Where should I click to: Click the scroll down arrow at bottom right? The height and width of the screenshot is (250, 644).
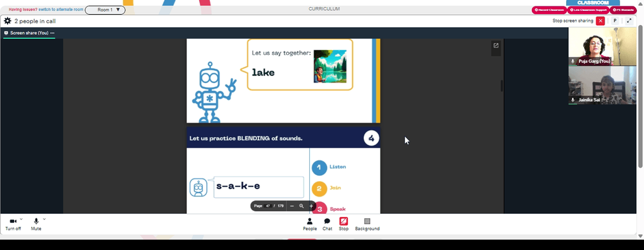pos(640,236)
